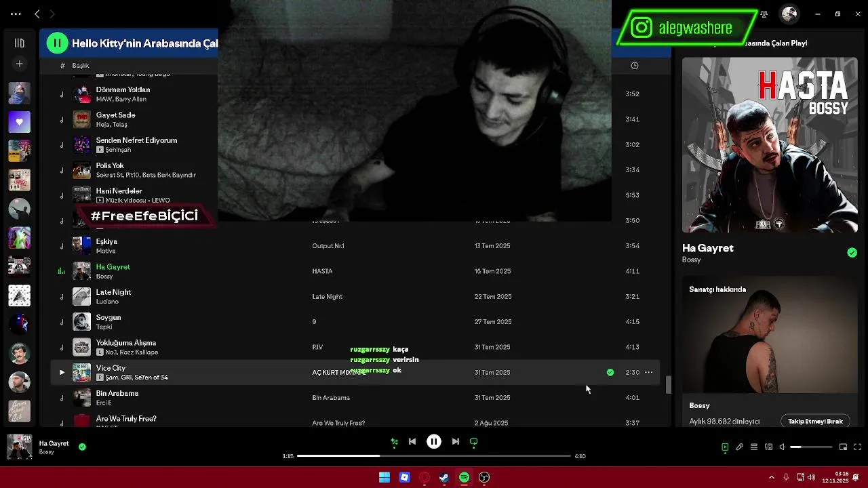Open Output Nr.1 album link
Viewport: 868px width, 488px height.
328,246
